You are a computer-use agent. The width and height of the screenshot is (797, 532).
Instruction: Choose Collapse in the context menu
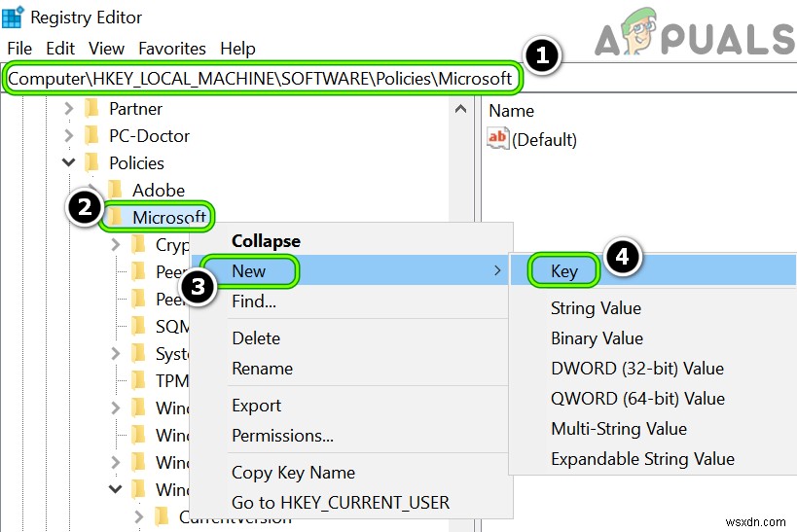[x=267, y=241]
